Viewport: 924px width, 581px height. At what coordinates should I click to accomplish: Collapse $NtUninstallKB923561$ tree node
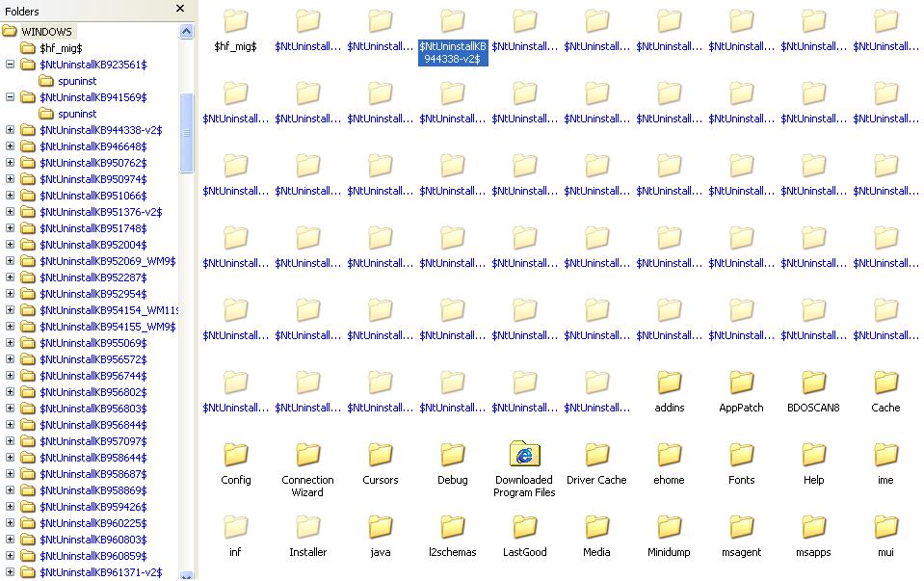[10, 65]
